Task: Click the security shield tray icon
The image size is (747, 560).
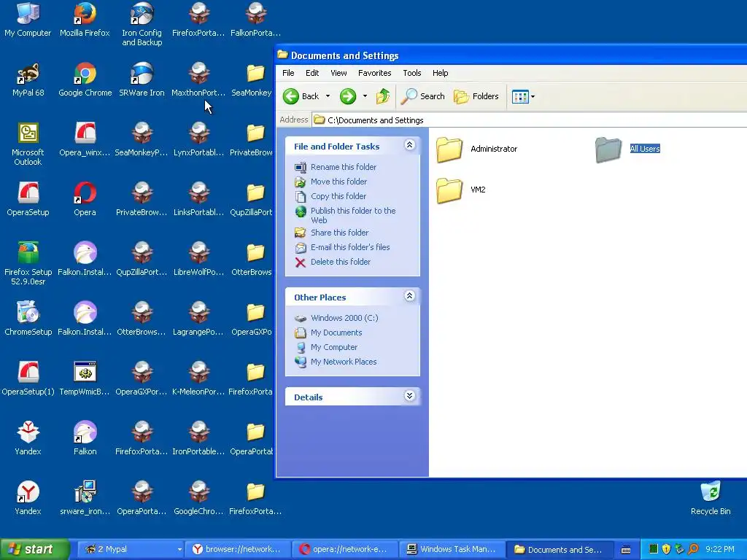Action: 666,550
